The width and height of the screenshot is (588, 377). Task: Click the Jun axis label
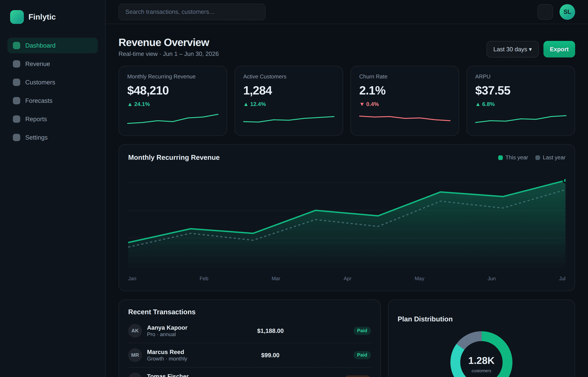pyautogui.click(x=491, y=278)
